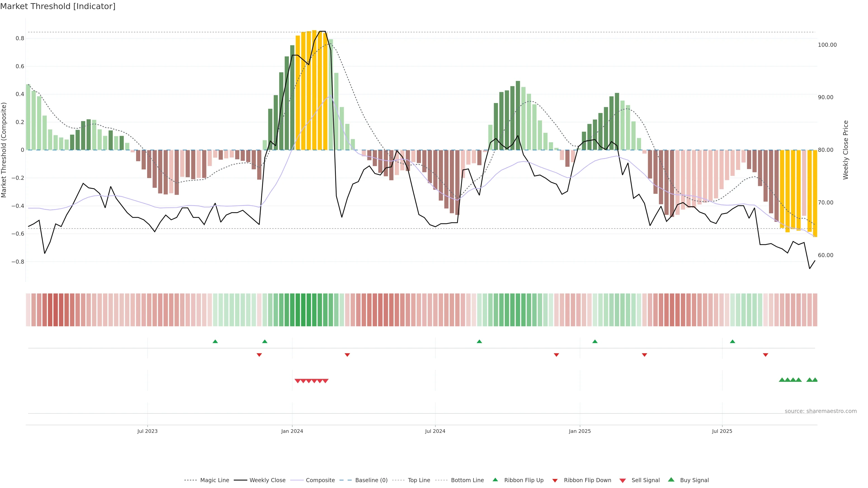
Task: Select the rightmost red ribbon flip down marker
Action: pos(766,355)
